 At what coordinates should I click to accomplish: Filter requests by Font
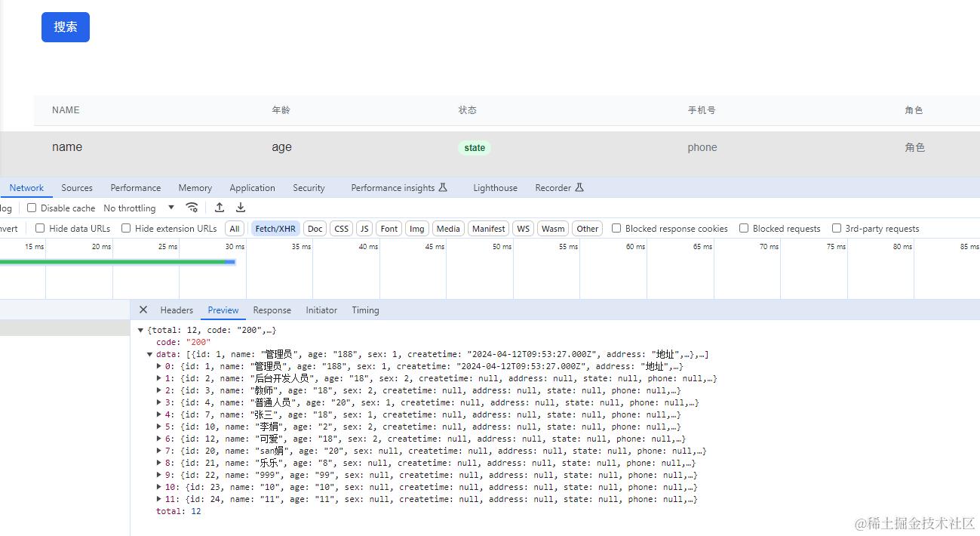click(x=389, y=229)
